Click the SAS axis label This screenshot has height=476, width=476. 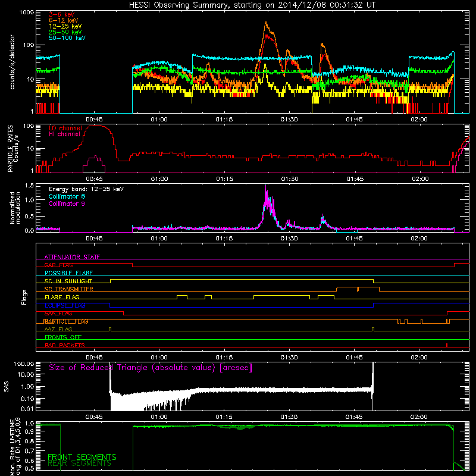pos(7,386)
